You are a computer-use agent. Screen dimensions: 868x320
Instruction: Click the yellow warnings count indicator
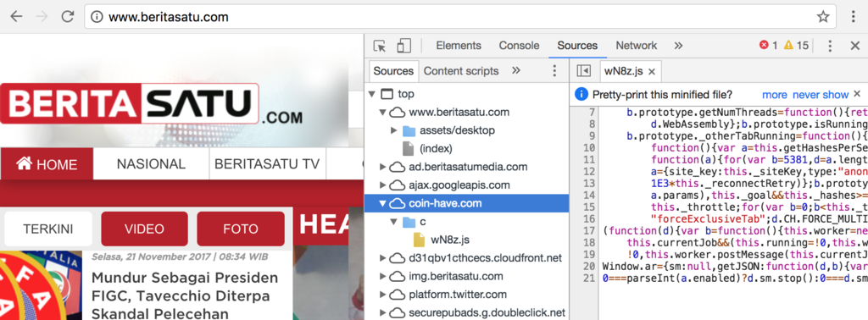[796, 46]
